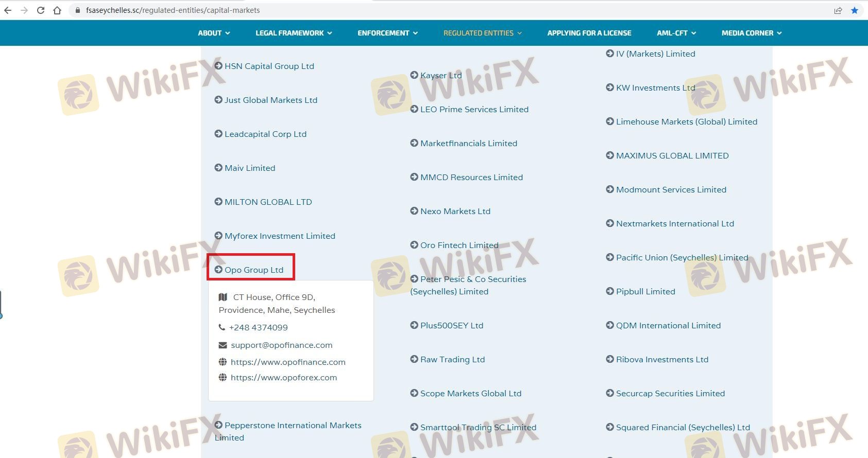Screen dimensions: 868x458
Task: Click the Scope Markets Global arrow icon
Action: (414, 393)
